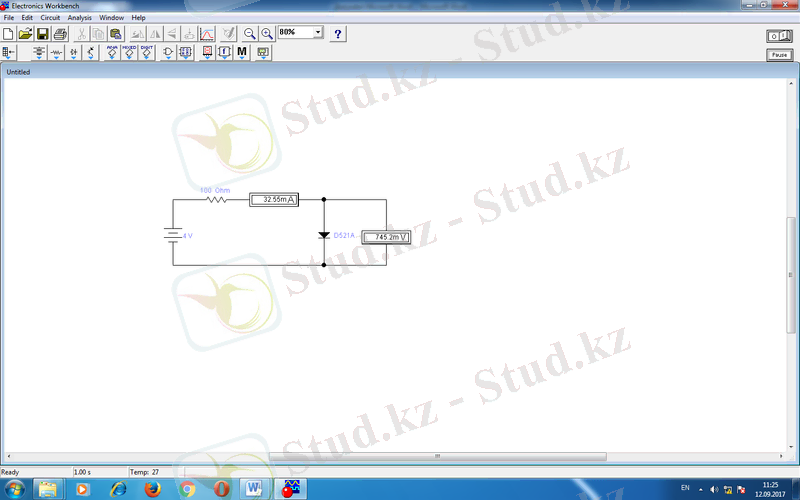Open component properties

point(229,34)
